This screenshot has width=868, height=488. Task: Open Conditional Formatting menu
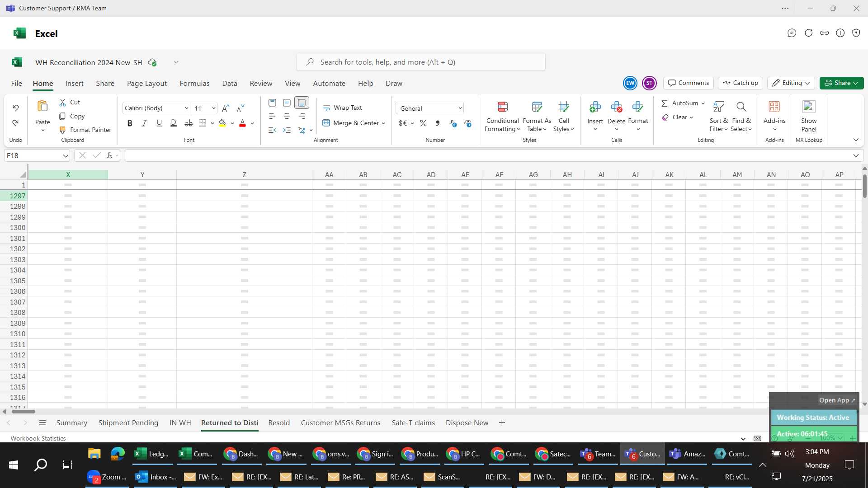coord(502,117)
